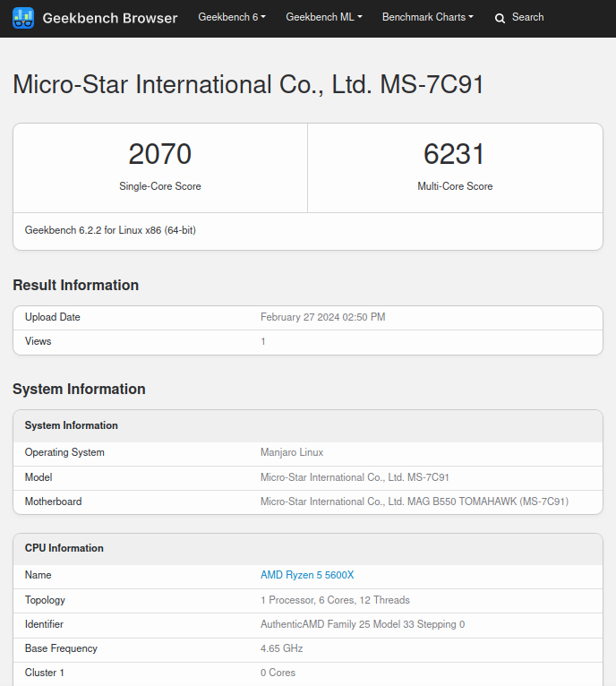Viewport: 616px width, 686px height.
Task: Click the 1 Processor, 6 Cores, 12 Threads value
Action: click(335, 600)
